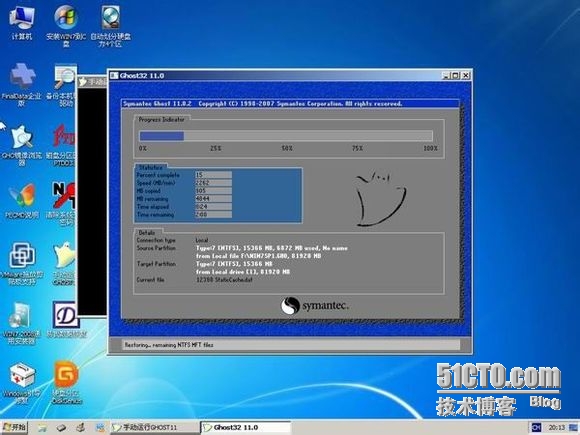Click the CH language indicator in tray
Viewport: 580px width, 435px height.
click(535, 428)
